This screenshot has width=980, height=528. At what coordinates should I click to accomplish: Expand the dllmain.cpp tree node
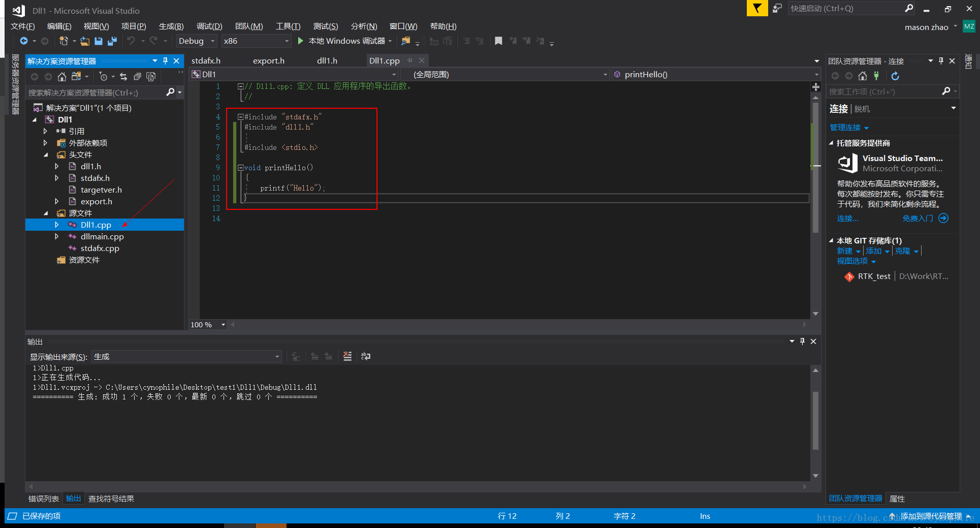click(56, 236)
